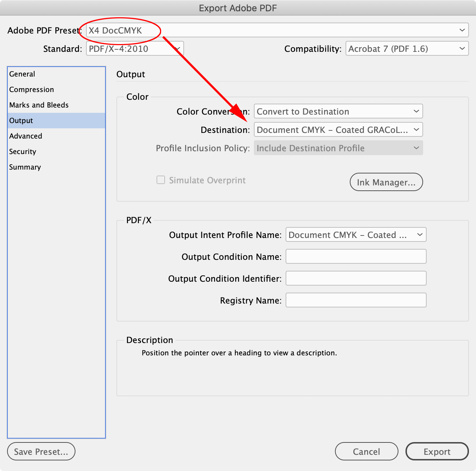Select the General category
Image resolution: width=476 pixels, height=471 pixels.
(x=22, y=74)
